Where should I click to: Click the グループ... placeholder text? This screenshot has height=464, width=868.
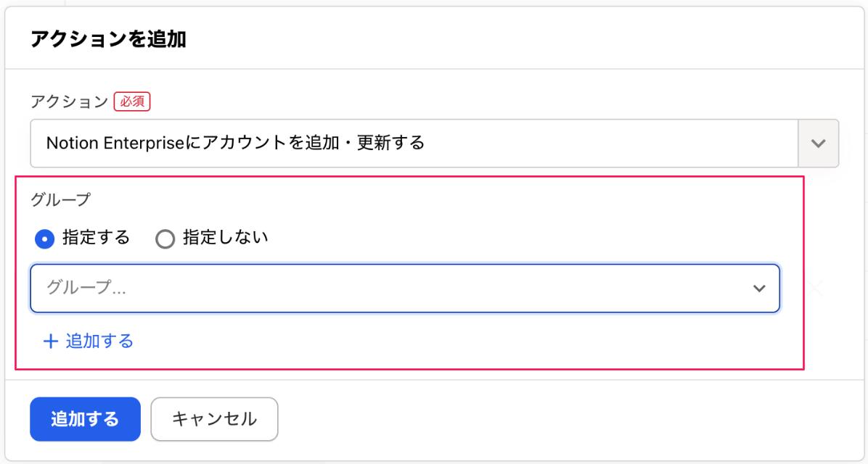(x=86, y=288)
